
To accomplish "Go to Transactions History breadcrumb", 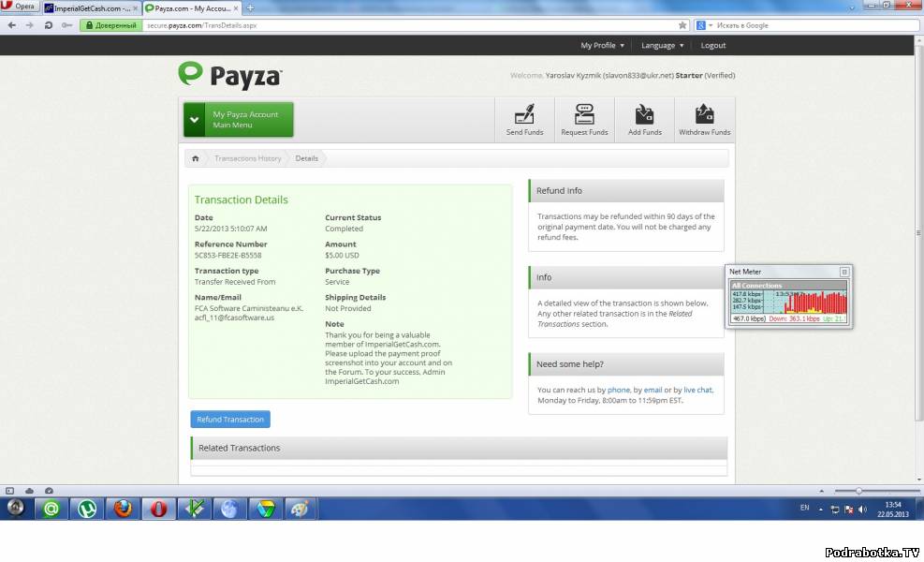I will point(247,158).
